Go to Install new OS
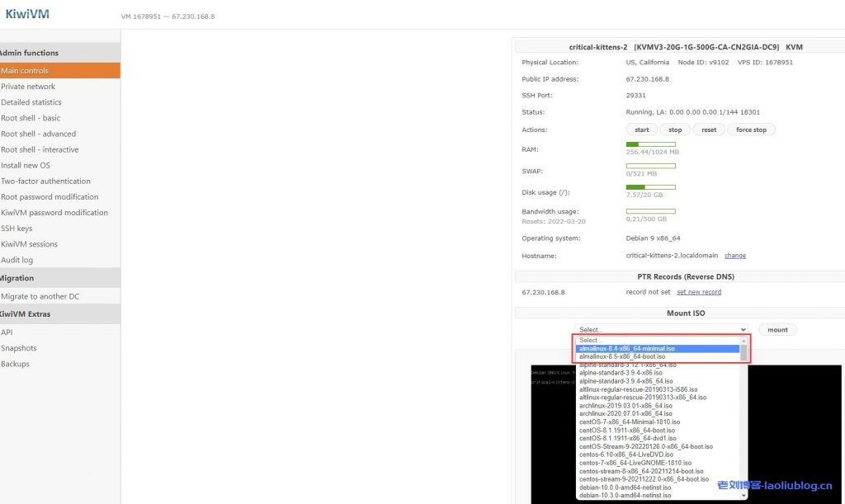Viewport: 845px width, 504px height. click(26, 166)
